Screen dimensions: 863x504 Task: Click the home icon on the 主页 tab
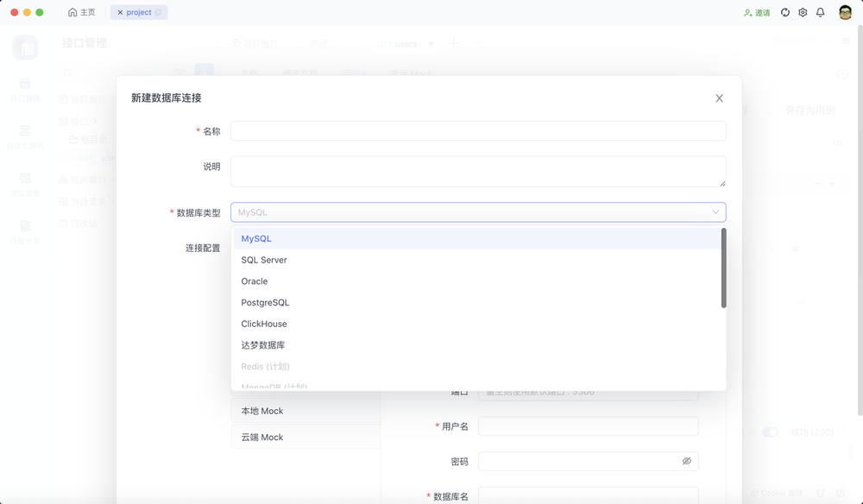(x=72, y=13)
